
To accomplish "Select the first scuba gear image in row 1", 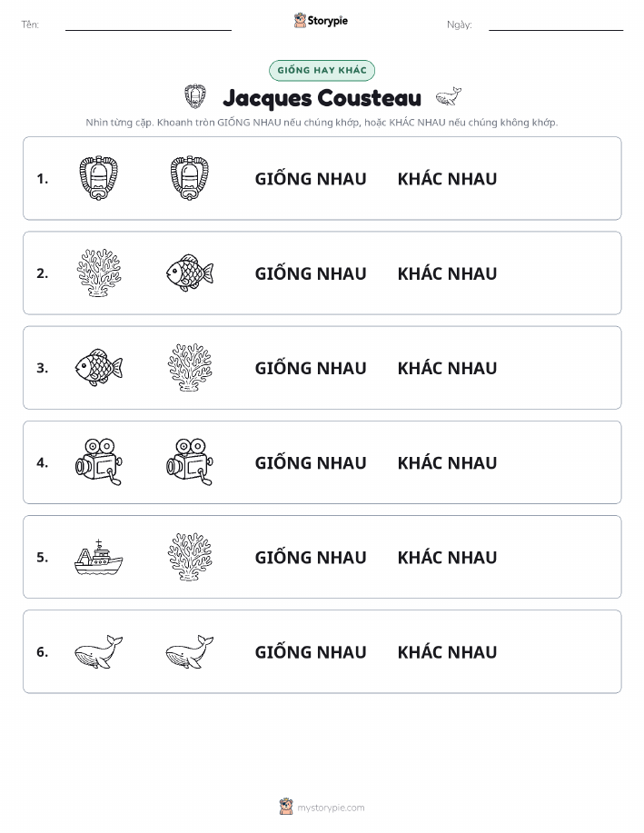I will (98, 178).
